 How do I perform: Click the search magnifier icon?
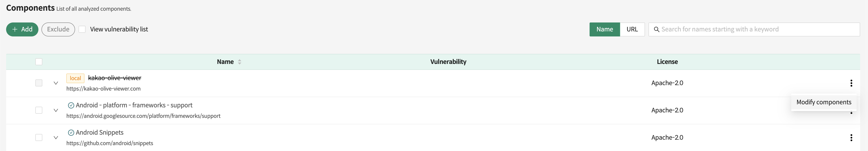click(x=656, y=30)
